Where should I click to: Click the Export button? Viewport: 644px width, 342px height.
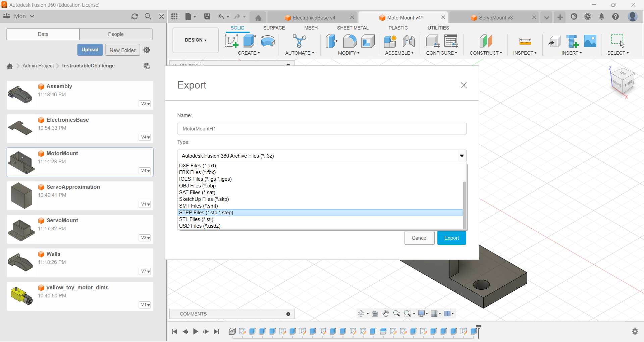tap(451, 238)
